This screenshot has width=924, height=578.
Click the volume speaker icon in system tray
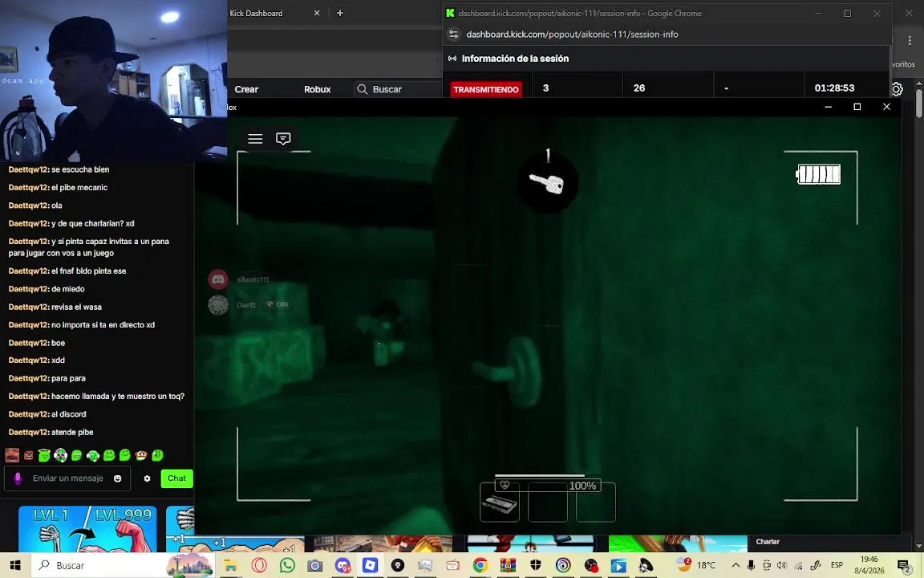click(x=782, y=566)
